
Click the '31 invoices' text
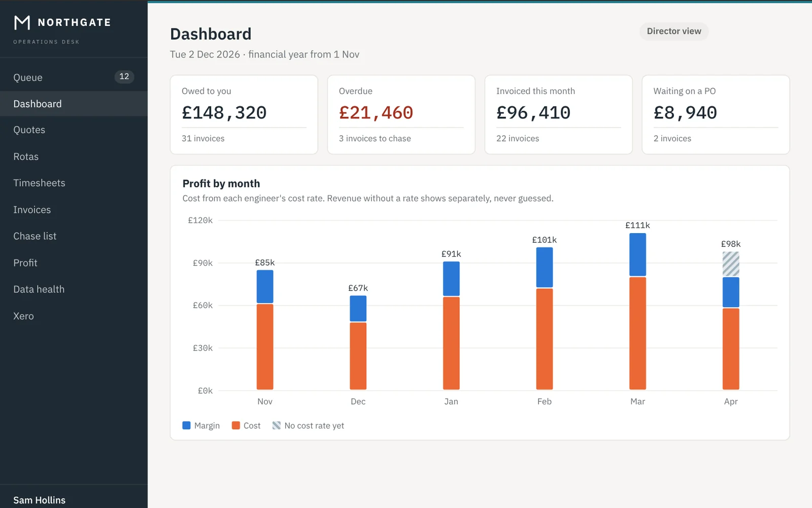click(203, 139)
